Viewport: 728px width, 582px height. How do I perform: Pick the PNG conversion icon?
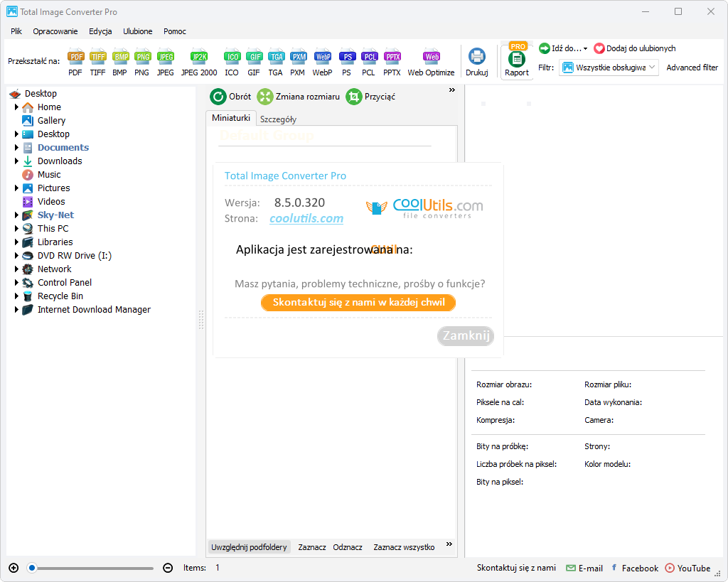(142, 62)
